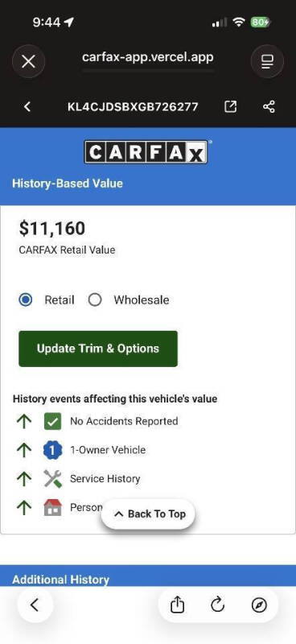
Task: Reload the page with the refresh icon
Action: pos(218,605)
